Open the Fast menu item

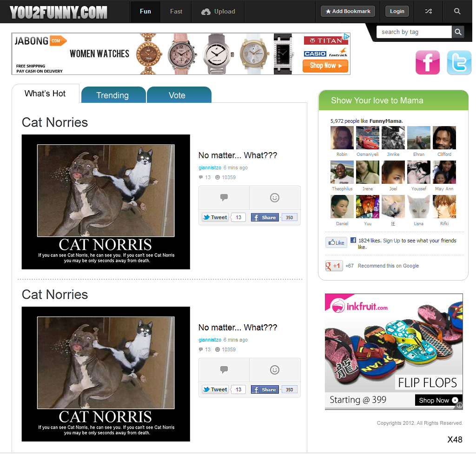[176, 12]
